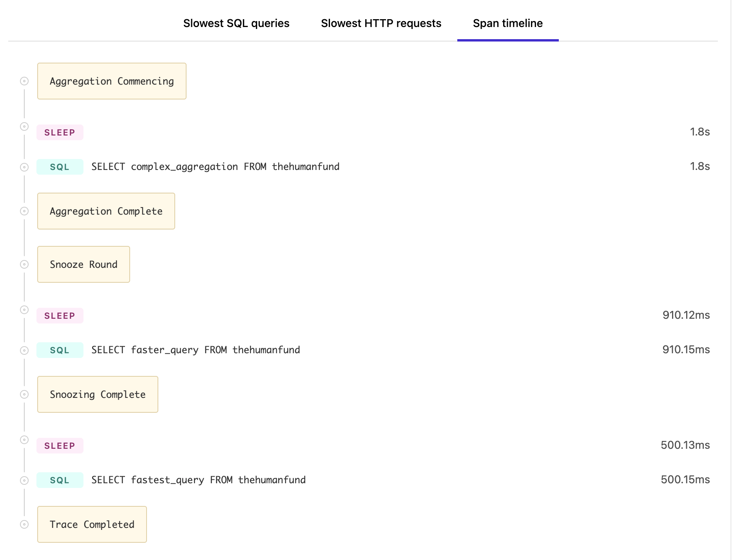The image size is (732, 560).
Task: Click the timeline marker next to first SLEEP span
Action: click(24, 126)
